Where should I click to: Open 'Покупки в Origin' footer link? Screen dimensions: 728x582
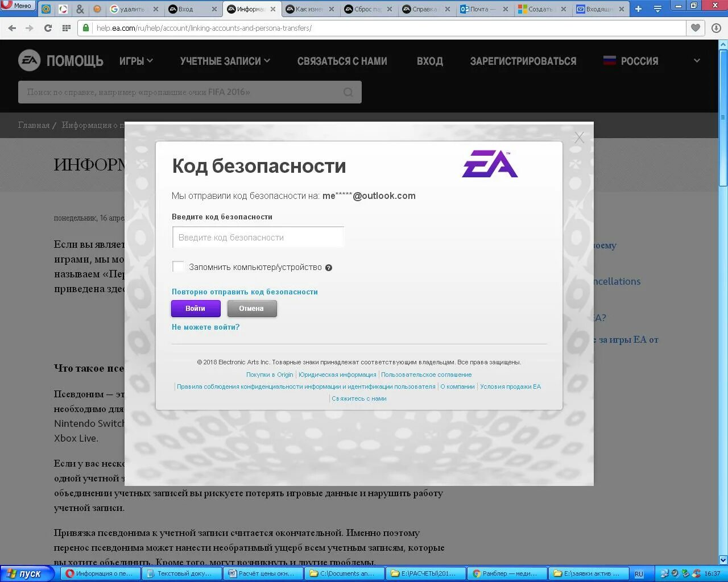point(270,375)
